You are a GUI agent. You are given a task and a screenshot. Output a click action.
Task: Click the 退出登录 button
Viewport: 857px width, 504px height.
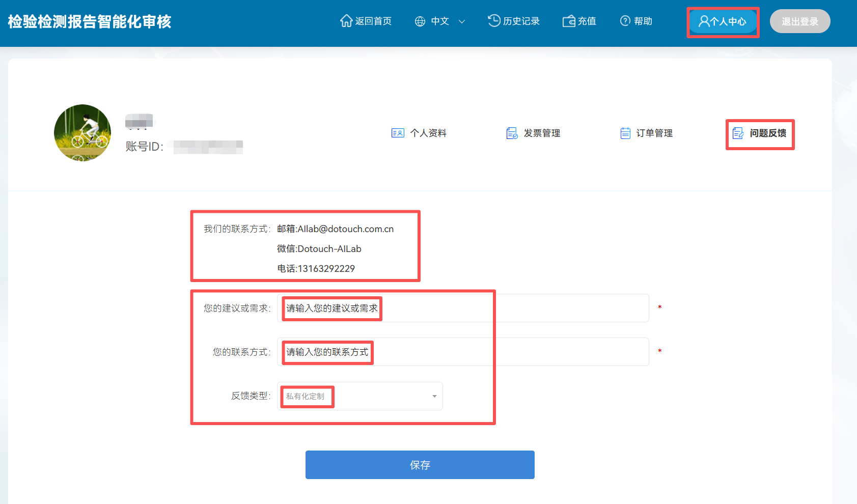(x=799, y=21)
